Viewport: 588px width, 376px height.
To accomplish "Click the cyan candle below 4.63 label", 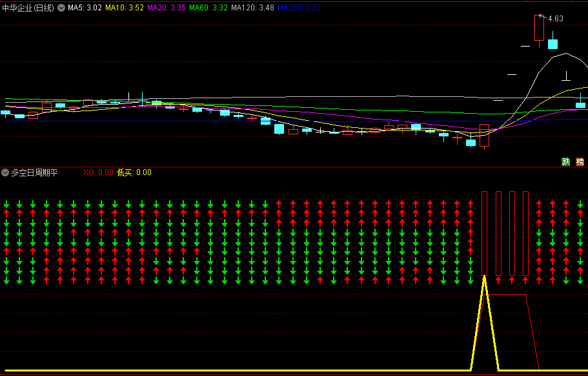I will coord(553,43).
